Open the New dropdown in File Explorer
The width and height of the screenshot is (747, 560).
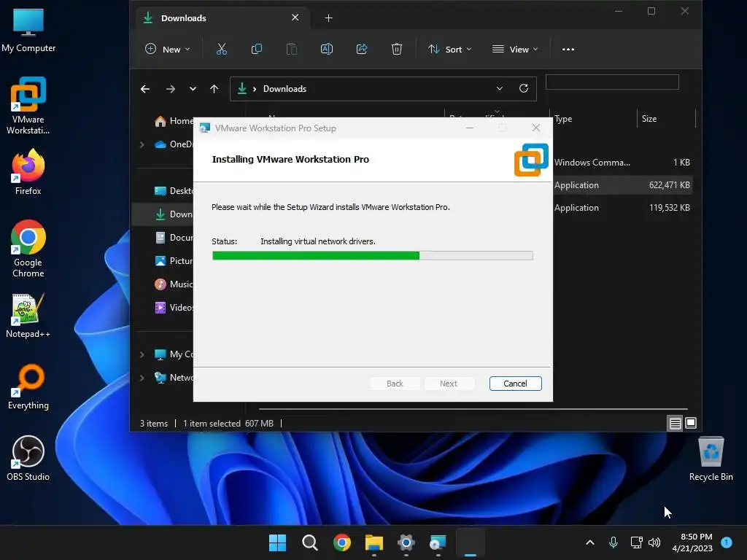coord(168,49)
